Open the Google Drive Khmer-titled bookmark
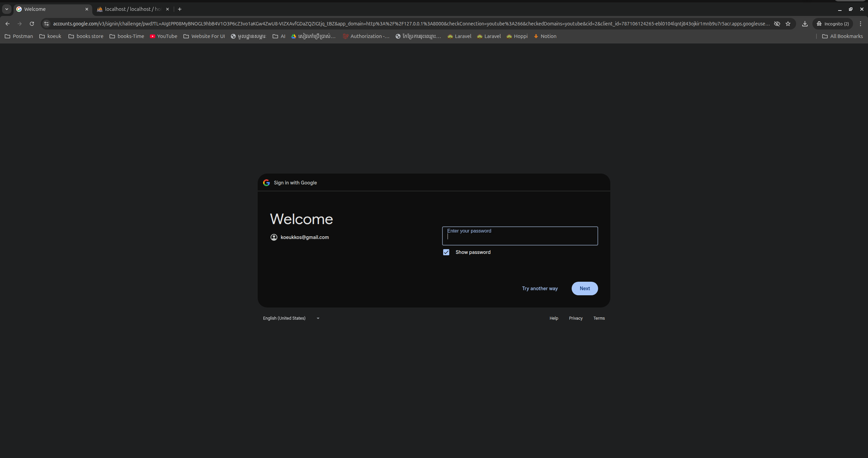Screen dimensions: 868x458 click(313, 36)
